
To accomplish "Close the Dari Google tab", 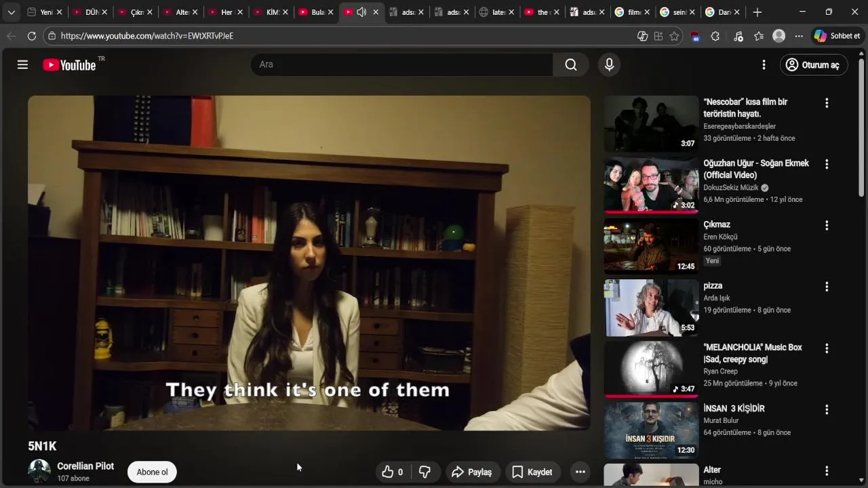I will pyautogui.click(x=737, y=12).
